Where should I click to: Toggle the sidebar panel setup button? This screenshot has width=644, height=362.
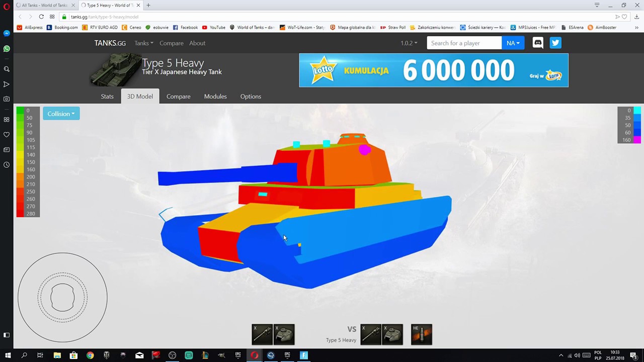coord(7,335)
